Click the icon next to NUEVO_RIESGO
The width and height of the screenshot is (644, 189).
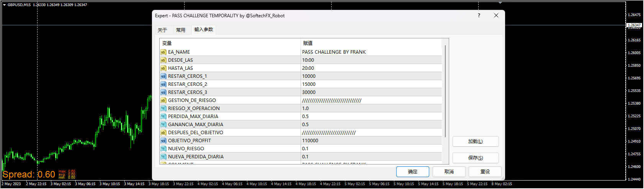coord(163,149)
